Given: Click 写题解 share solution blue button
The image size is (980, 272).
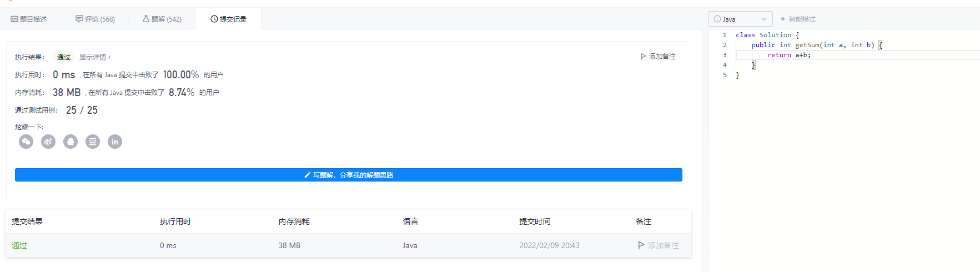Looking at the screenshot, I should (349, 175).
